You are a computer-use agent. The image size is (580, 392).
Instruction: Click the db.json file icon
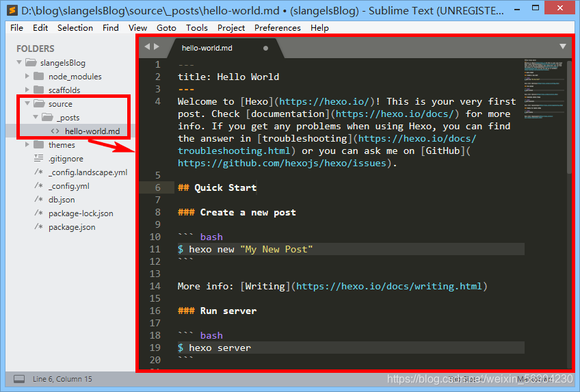[38, 199]
